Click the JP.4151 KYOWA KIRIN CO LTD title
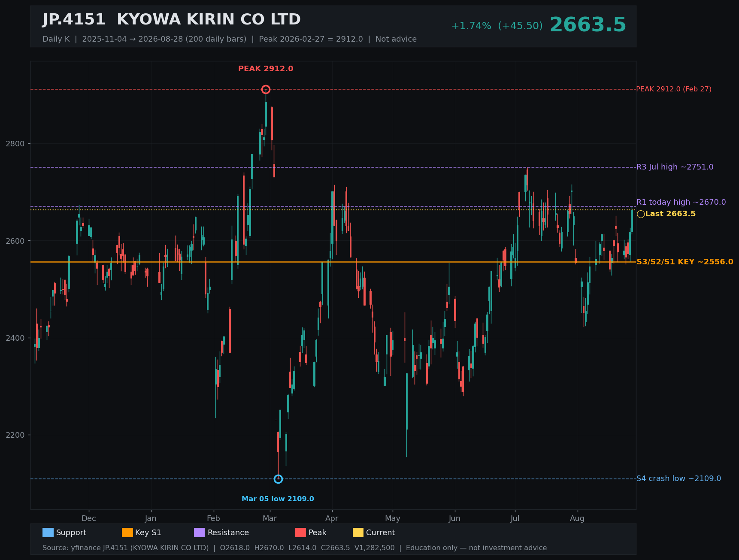Screen dimensions: 739x560 click(x=171, y=20)
